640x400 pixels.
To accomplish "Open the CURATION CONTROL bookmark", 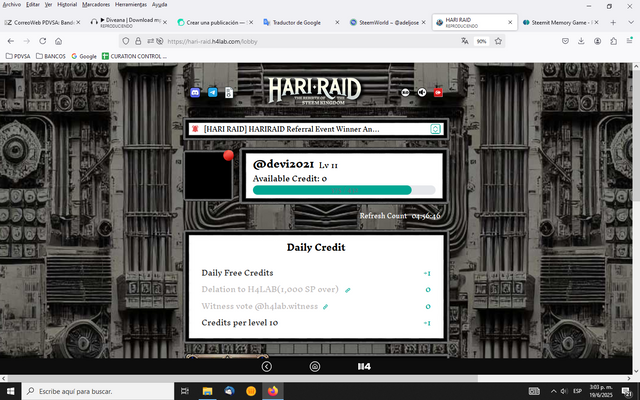I will (134, 56).
